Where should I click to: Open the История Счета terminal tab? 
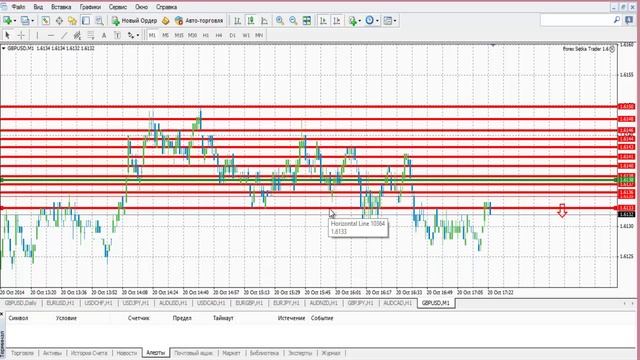89,353
